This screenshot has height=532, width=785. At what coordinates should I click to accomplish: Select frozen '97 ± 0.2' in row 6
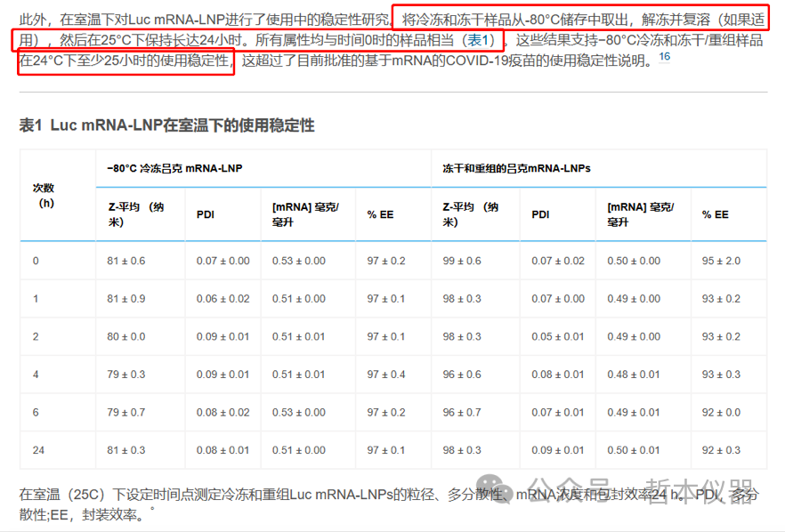click(x=386, y=413)
